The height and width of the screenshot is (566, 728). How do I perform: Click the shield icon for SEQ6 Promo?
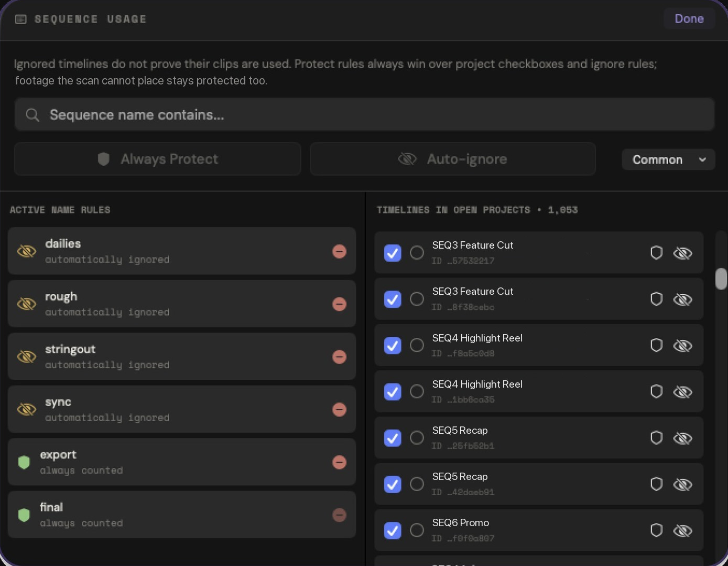(x=656, y=530)
